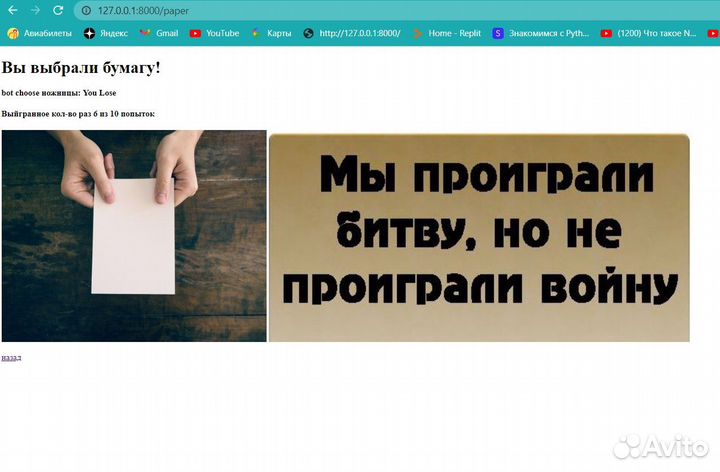Image resolution: width=720 pixels, height=472 pixels.
Task: Open the (1200) Что такое N... bookmark
Action: pyautogui.click(x=649, y=34)
